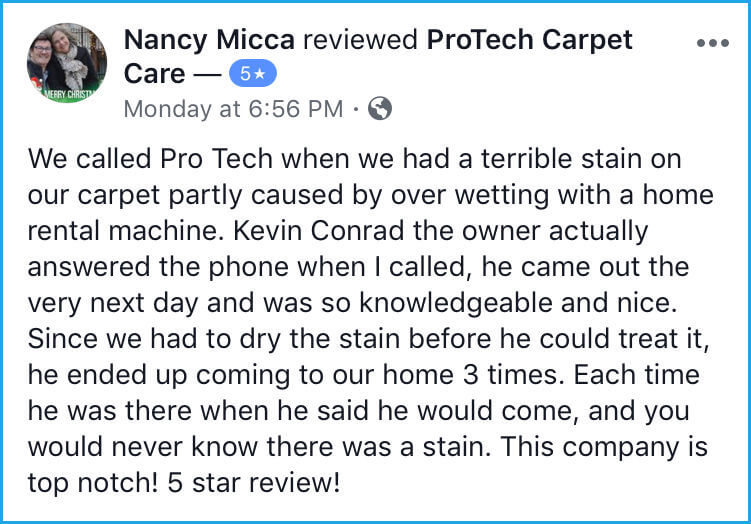Open Nancy Micca's circular profile picture
The height and width of the screenshot is (524, 751).
click(67, 63)
